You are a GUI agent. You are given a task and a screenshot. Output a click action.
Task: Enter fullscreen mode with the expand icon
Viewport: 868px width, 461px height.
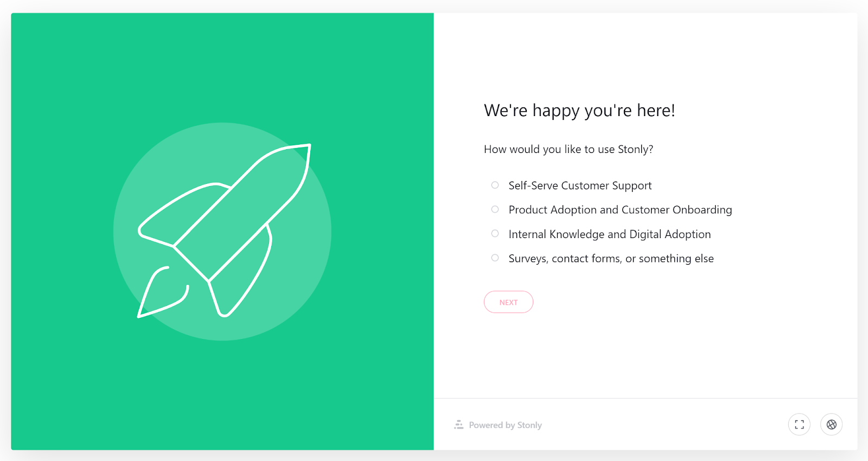(799, 425)
